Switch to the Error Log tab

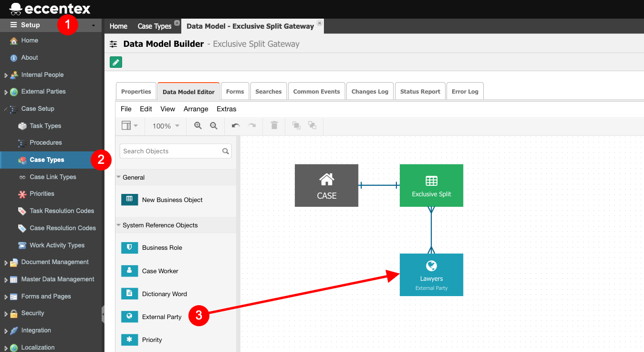(x=465, y=91)
